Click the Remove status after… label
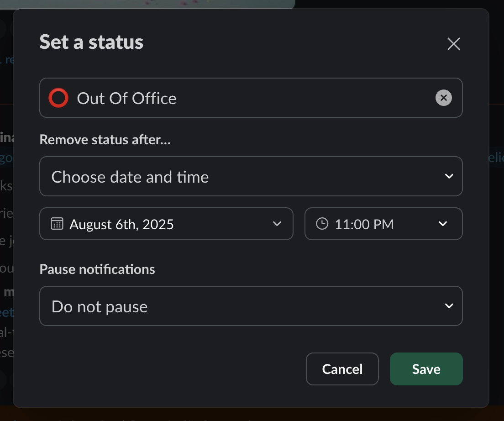 [x=105, y=139]
